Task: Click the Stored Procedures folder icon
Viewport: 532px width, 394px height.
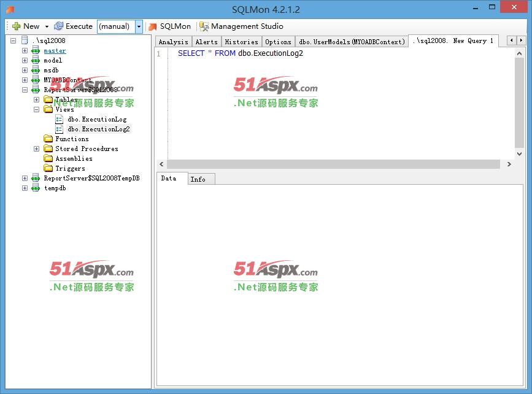Action: pyautogui.click(x=48, y=149)
